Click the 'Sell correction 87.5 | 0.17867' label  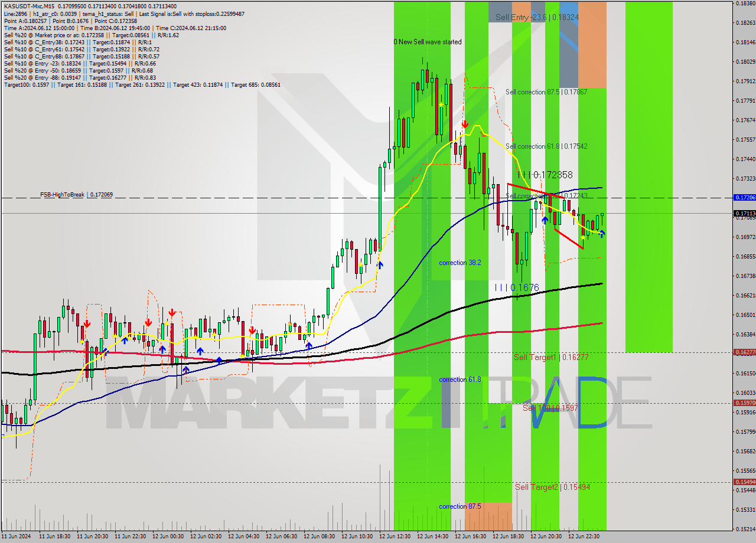pyautogui.click(x=546, y=92)
